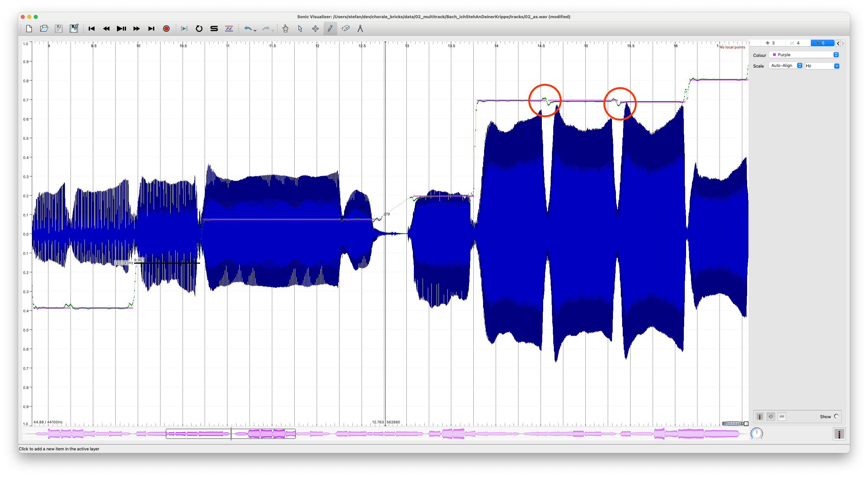Image resolution: width=868 pixels, height=477 pixels.
Task: Toggle the layer Show indicator
Action: click(836, 416)
